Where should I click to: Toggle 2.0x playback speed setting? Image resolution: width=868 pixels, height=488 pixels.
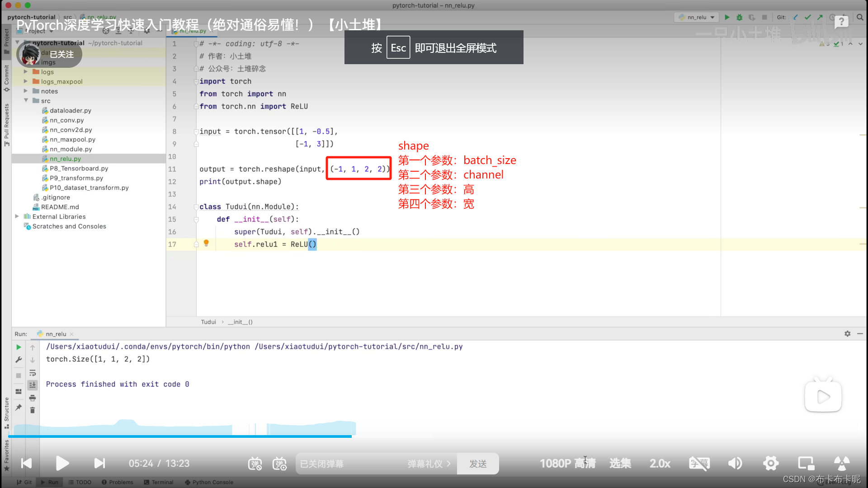660,463
